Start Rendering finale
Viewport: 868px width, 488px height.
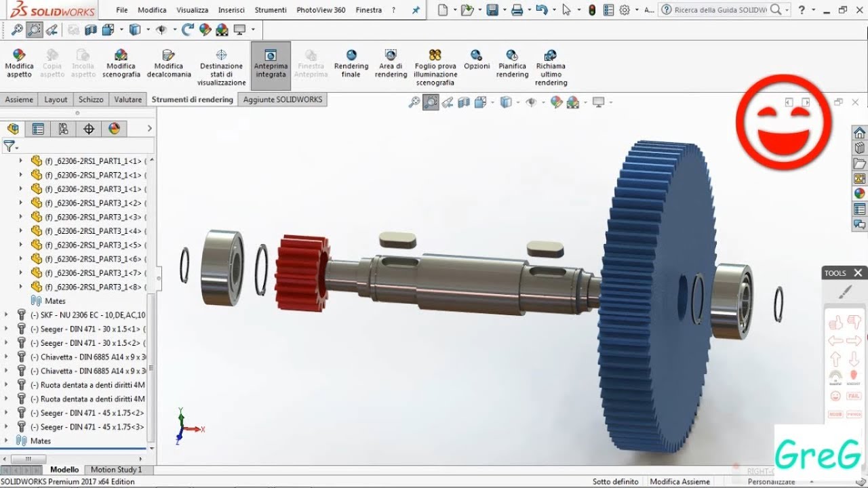[x=351, y=64]
